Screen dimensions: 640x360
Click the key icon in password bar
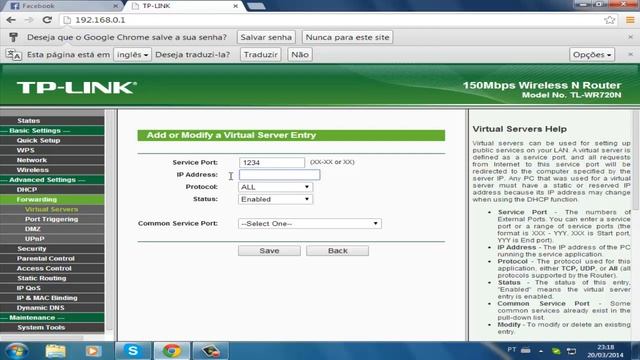(x=13, y=37)
